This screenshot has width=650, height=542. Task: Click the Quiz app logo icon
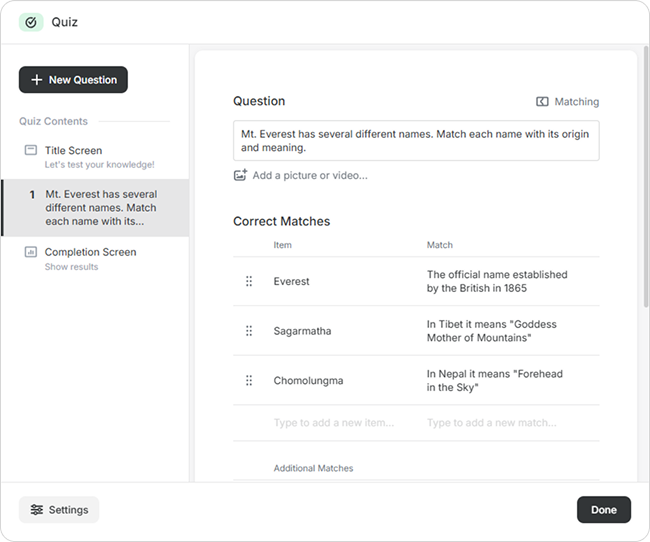tap(31, 22)
